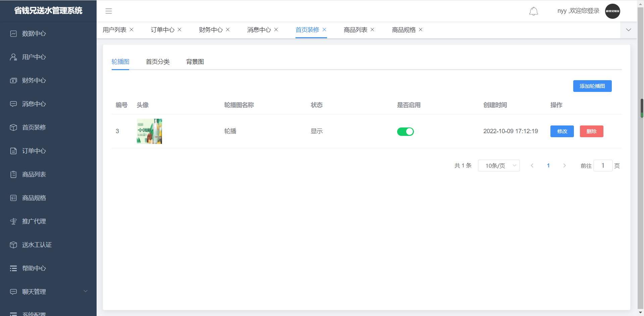Open 帮助中心 in the sidebar
The height and width of the screenshot is (316, 644).
(34, 268)
